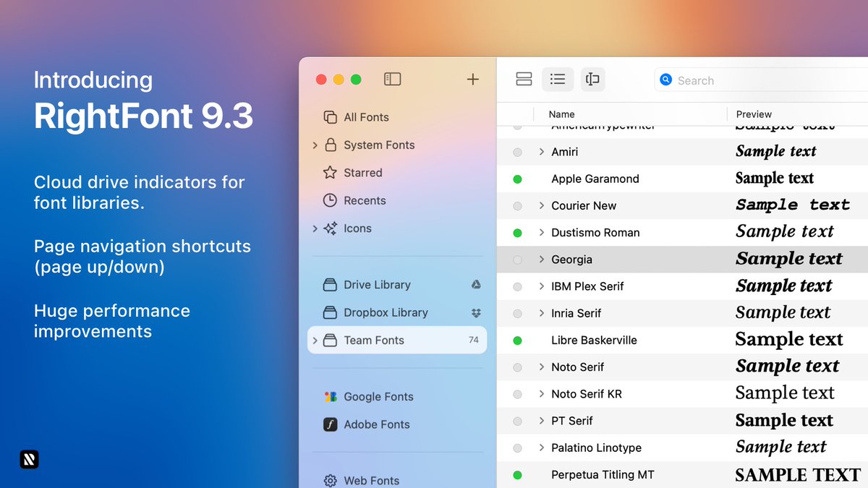Click the Google Fonts logo icon
Viewport: 868px width, 488px height.
pyautogui.click(x=330, y=396)
